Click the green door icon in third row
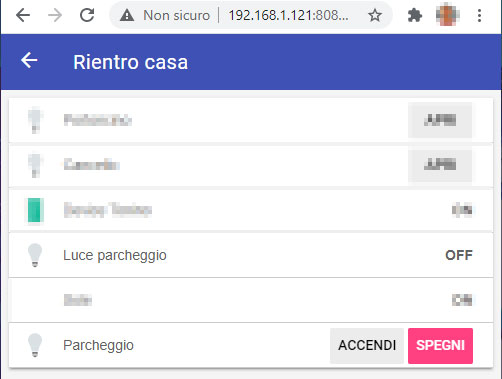502x379 pixels. coord(35,210)
